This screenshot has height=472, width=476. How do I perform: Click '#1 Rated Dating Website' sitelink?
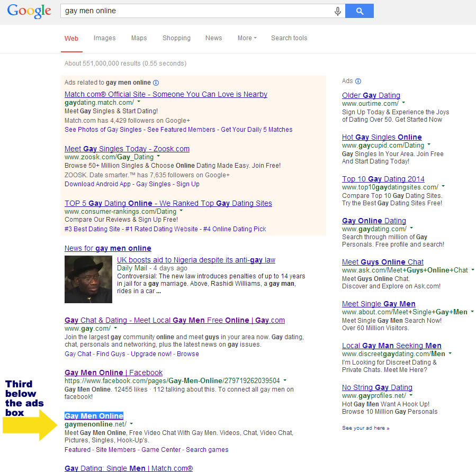click(x=161, y=229)
